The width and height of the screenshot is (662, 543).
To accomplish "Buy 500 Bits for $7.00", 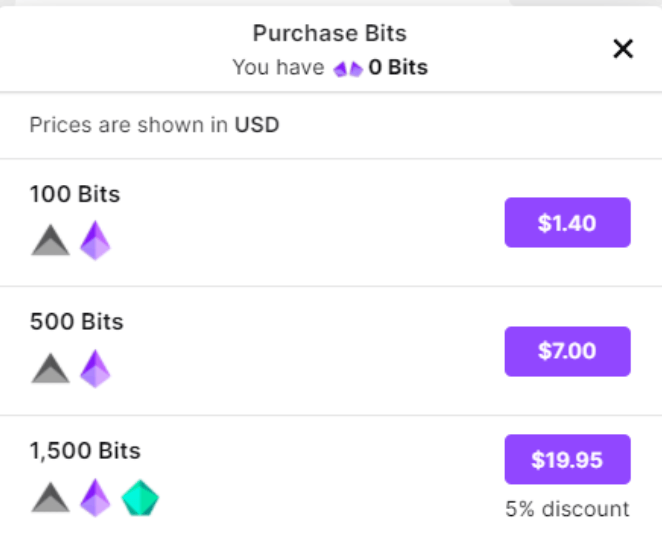I will click(567, 351).
